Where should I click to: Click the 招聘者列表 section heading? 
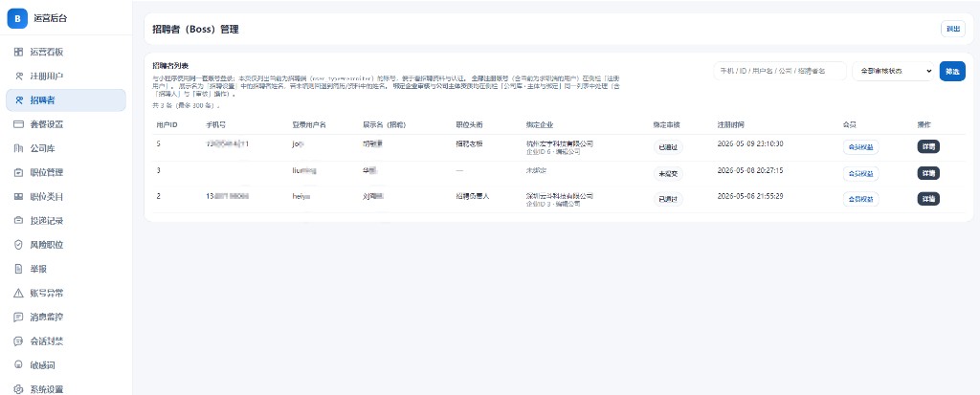(170, 66)
